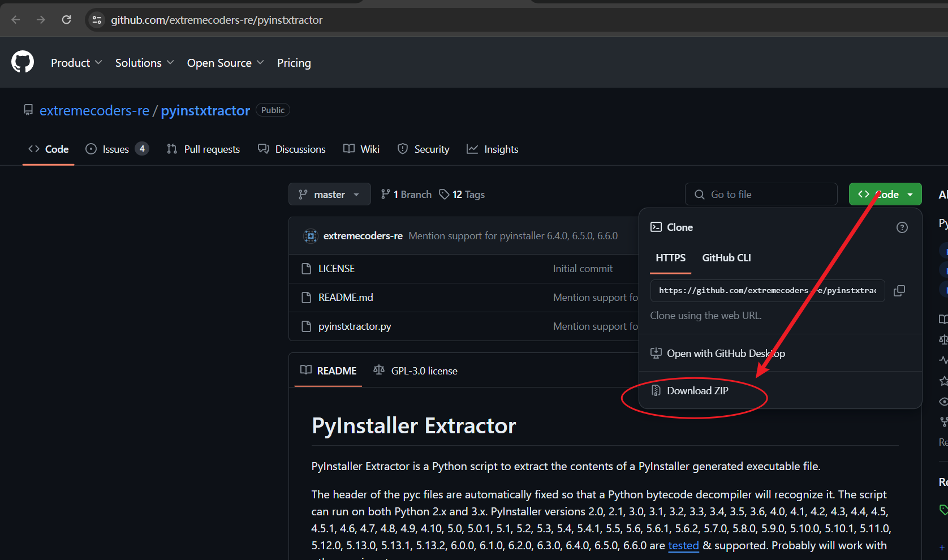Reload the page with refresh icon

click(x=66, y=20)
